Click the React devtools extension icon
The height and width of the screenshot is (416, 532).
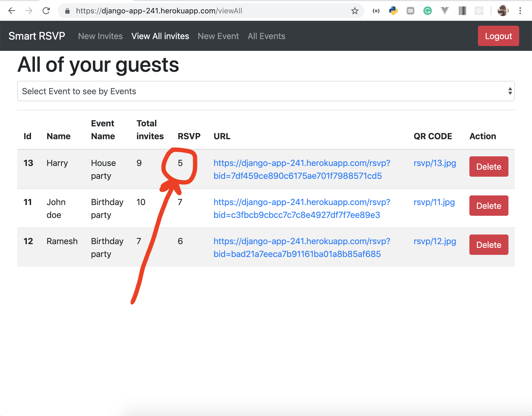479,11
